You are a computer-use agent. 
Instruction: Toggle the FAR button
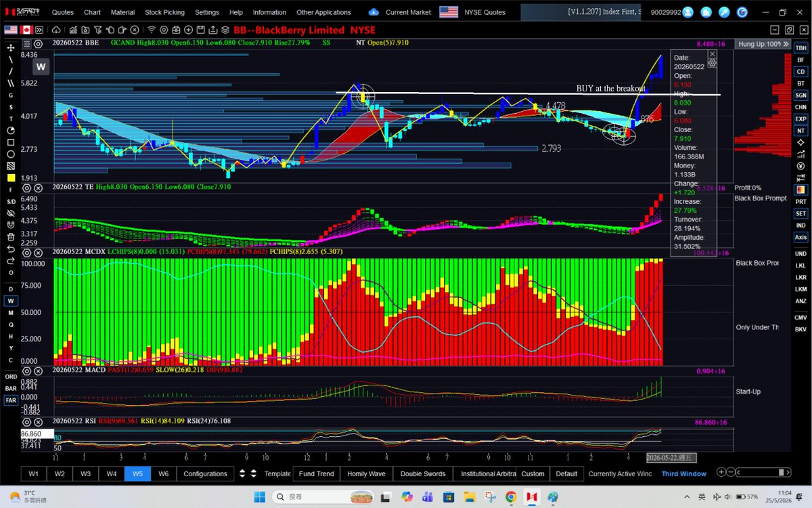coord(11,400)
